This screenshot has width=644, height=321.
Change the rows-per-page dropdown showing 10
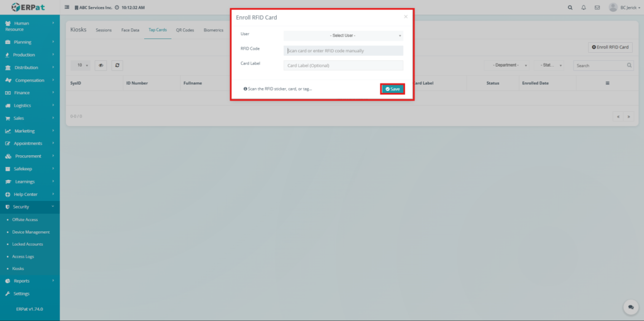pos(82,65)
